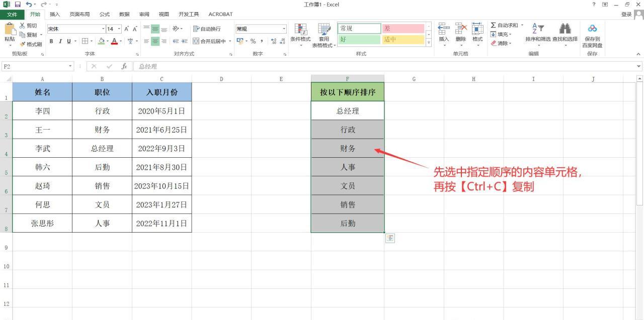Toggle middle vertical alignment
644x320 pixels.
point(155,29)
